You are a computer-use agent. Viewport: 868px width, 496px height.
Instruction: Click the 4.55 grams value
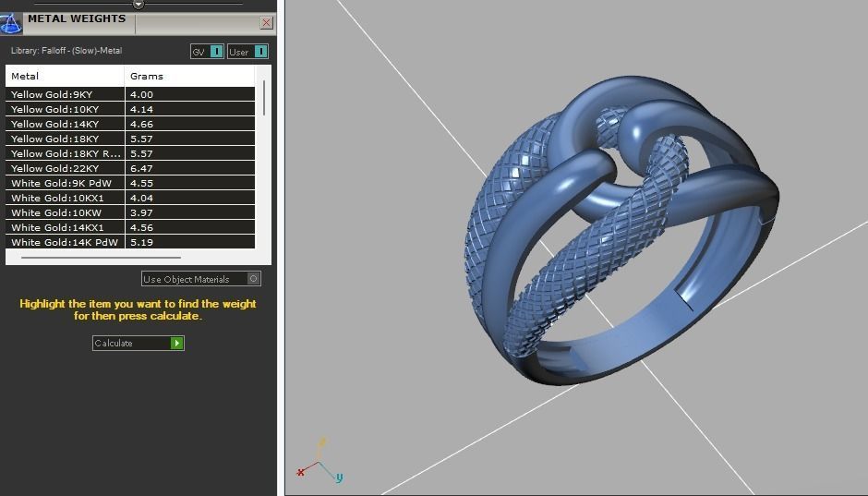[141, 183]
